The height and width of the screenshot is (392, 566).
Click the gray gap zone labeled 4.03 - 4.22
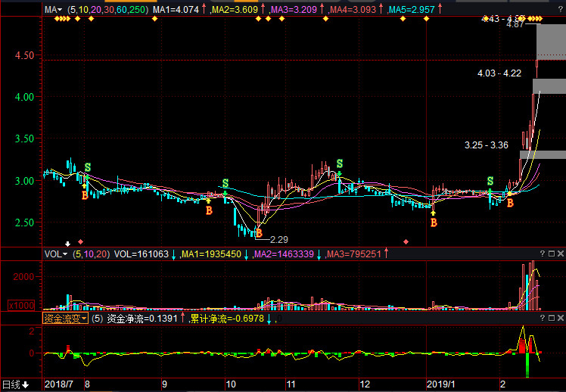[549, 86]
